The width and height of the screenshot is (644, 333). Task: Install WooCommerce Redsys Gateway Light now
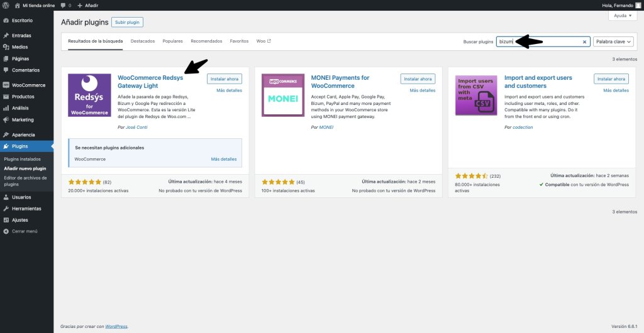click(225, 79)
